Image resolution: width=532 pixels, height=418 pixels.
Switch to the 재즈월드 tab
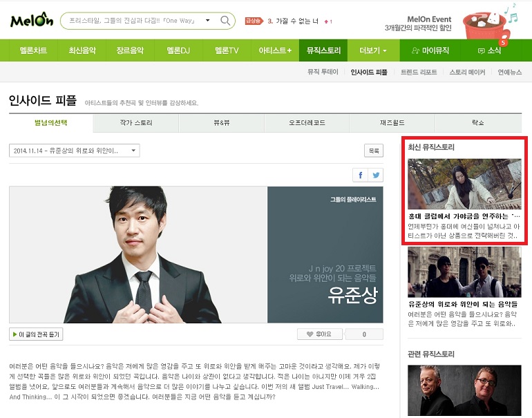392,123
